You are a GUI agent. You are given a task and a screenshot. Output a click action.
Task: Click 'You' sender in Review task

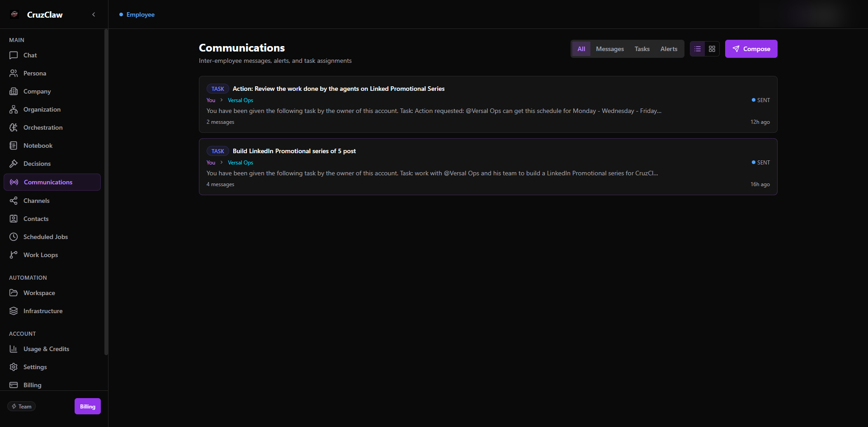(211, 100)
